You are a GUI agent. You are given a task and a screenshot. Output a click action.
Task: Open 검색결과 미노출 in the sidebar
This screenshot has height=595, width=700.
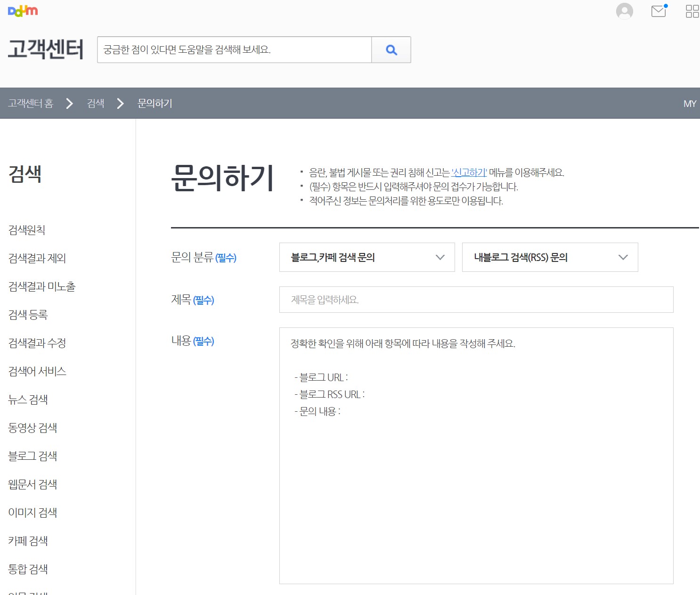coord(42,286)
